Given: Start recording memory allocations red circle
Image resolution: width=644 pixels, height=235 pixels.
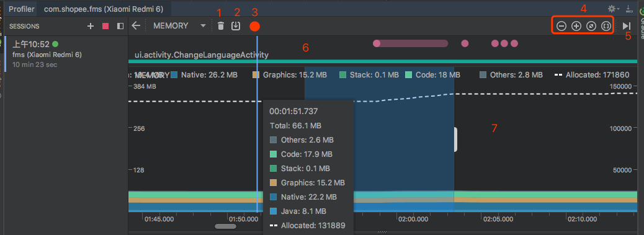Looking at the screenshot, I should (254, 27).
